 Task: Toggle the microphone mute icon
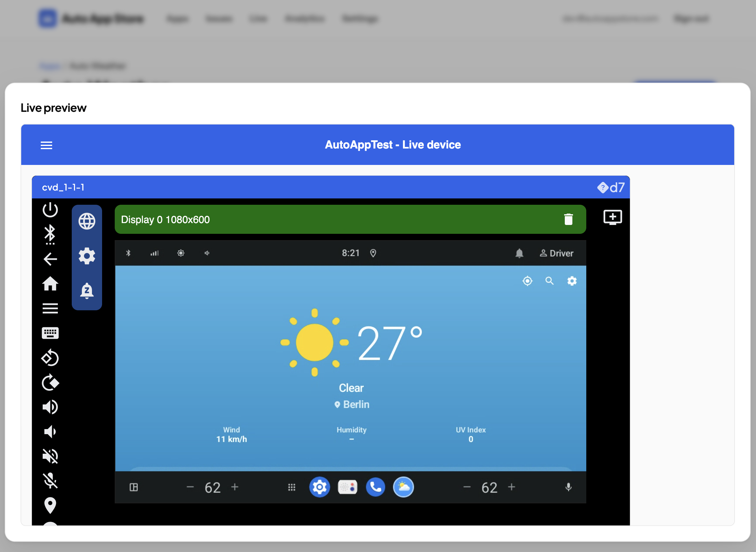50,481
